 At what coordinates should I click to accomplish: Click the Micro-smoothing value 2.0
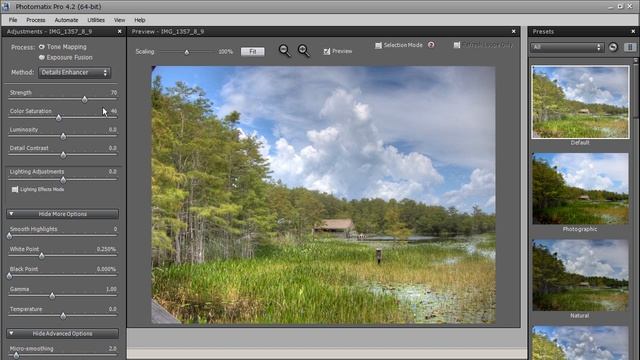pos(113,349)
